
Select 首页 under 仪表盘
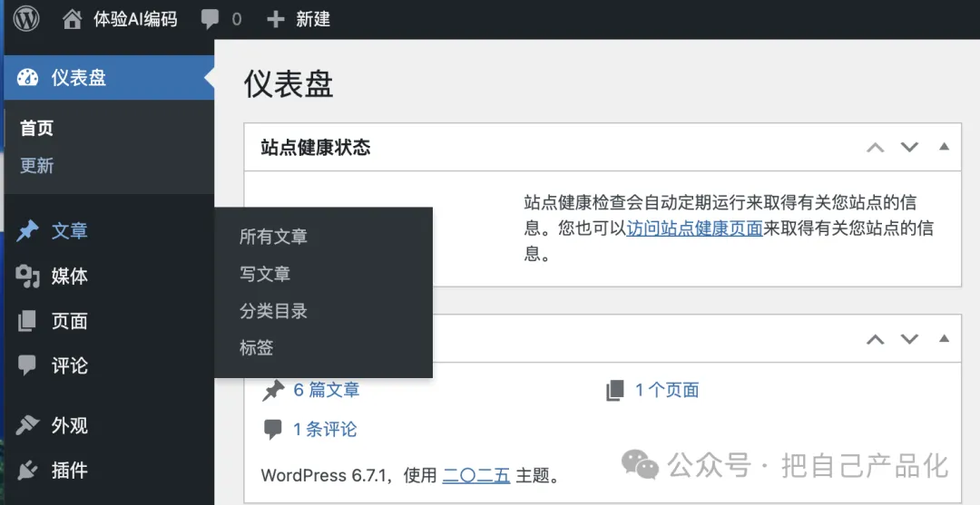37,128
